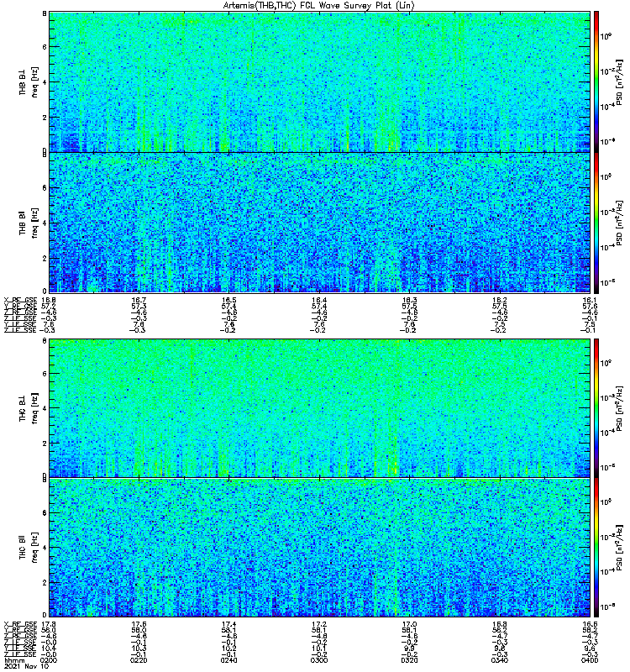
Task: Click the 'THC B⊥ freq [Hz]' axis title
Action: click(x=28, y=408)
